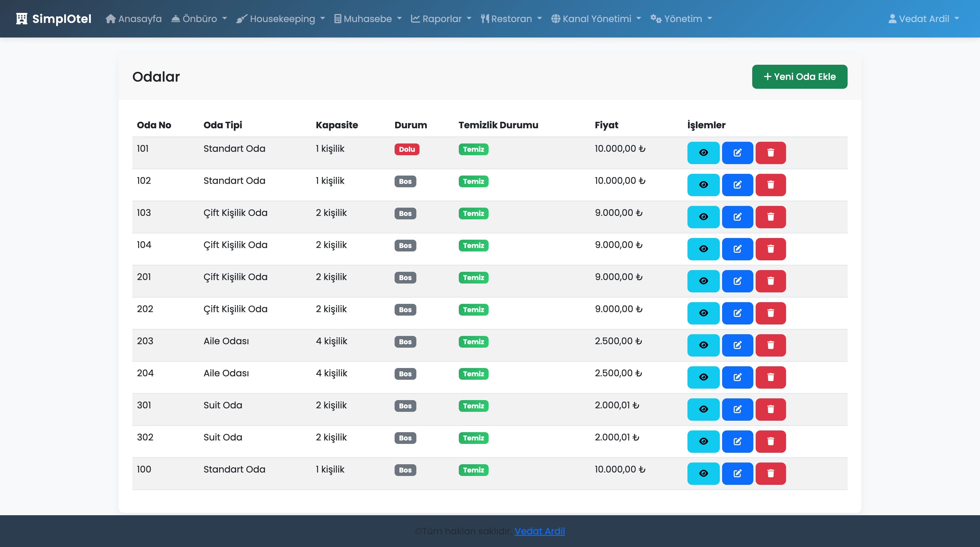Click the edit icon in row 201
This screenshot has width=980, height=547.
click(737, 281)
